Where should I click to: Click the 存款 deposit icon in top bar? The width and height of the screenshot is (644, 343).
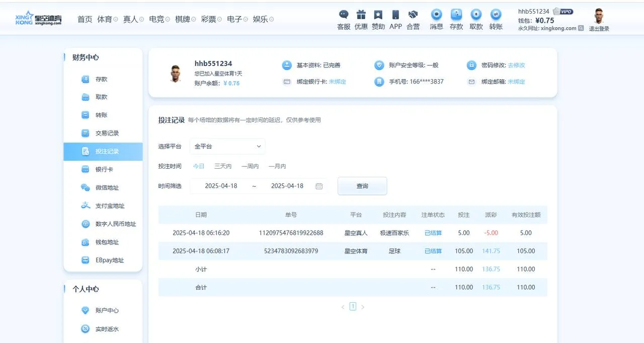(x=456, y=20)
